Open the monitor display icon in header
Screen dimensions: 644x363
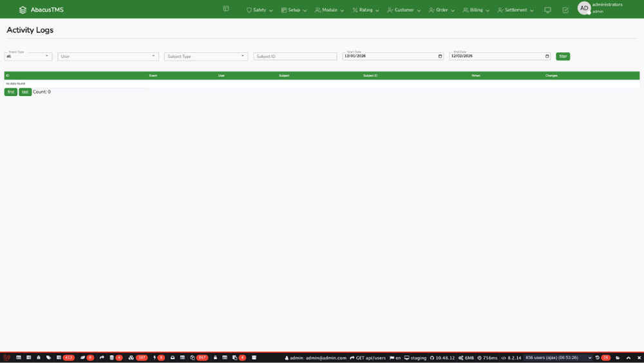point(547,10)
